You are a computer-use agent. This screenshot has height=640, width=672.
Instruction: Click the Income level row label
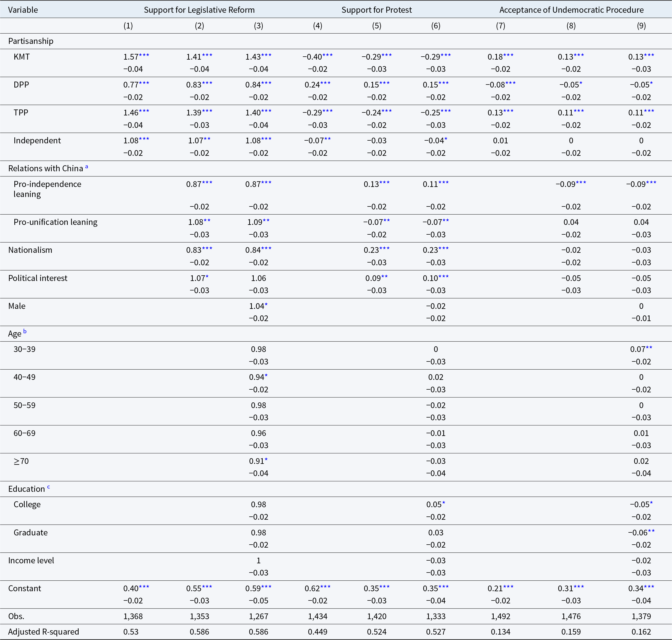[31, 561]
